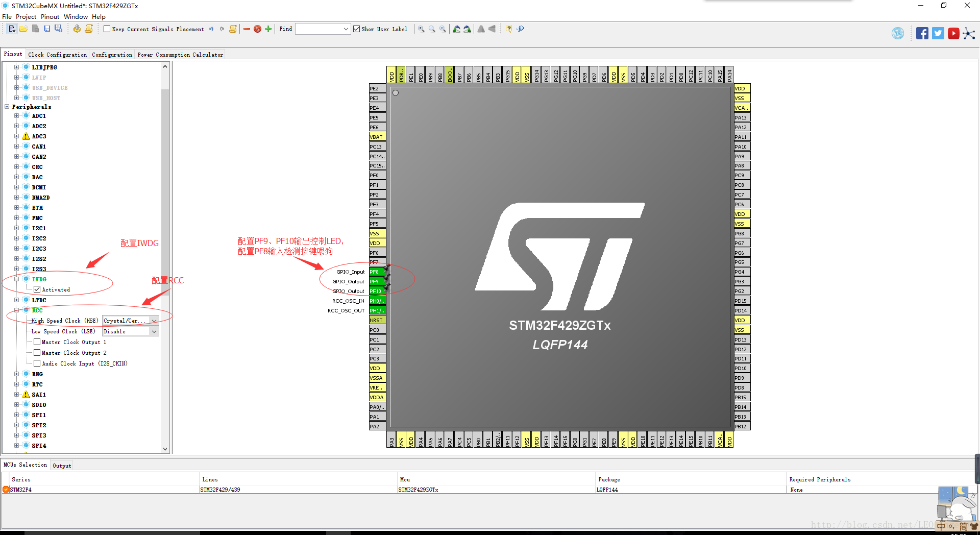This screenshot has height=535, width=980.
Task: Uncheck Show User Label checkbox
Action: pyautogui.click(x=357, y=29)
